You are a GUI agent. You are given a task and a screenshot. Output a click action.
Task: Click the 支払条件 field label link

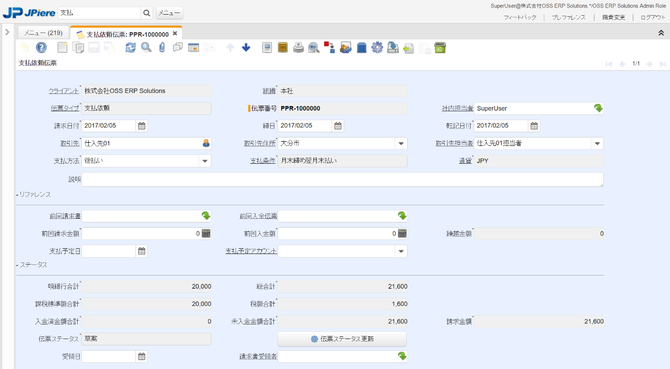(x=262, y=161)
